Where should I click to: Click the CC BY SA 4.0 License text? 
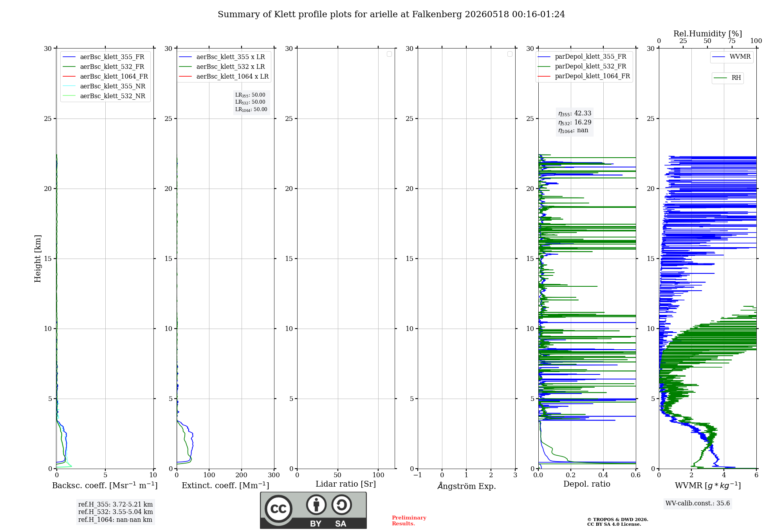pos(614,524)
